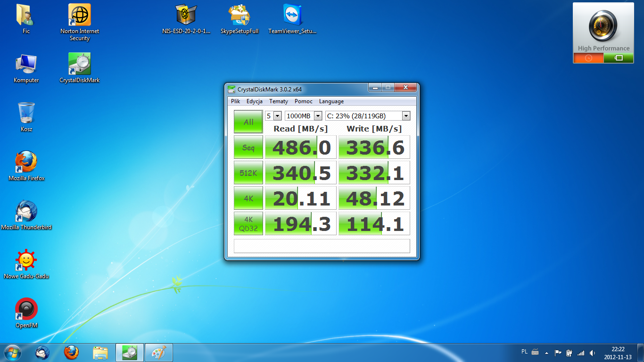The width and height of the screenshot is (644, 362).
Task: Open the Komputer desktop icon
Action: coord(26,68)
